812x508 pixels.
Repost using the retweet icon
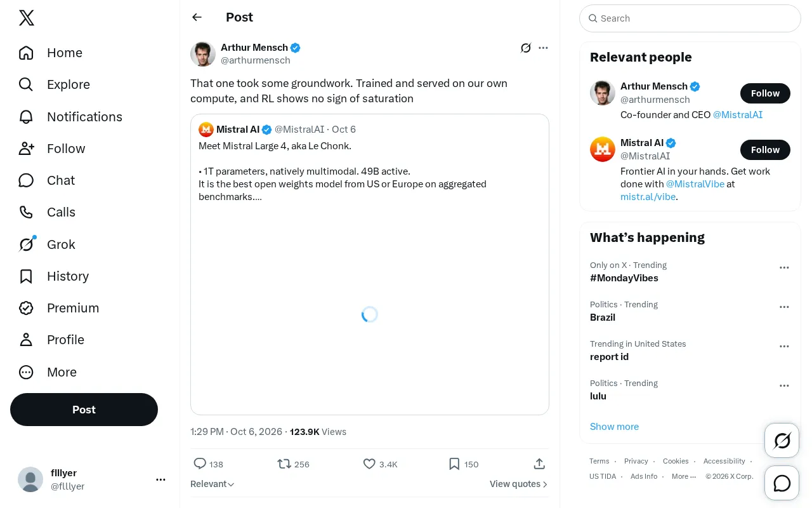coord(284,464)
